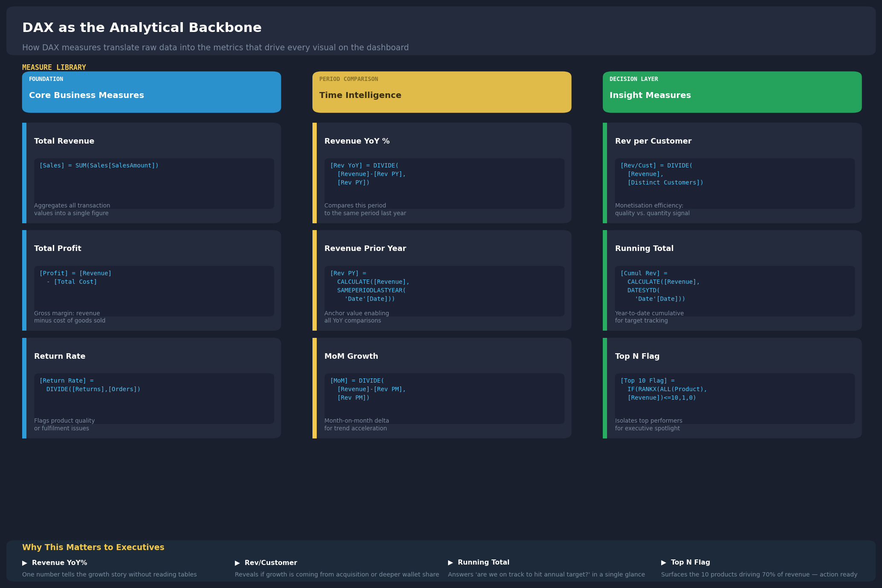
Task: Click the [MoM] = DIVIDE( code line
Action: coord(357,380)
